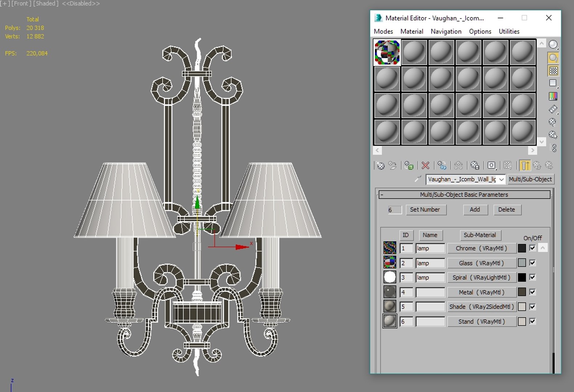Click the Sample UV Tiling icon

pyautogui.click(x=553, y=83)
